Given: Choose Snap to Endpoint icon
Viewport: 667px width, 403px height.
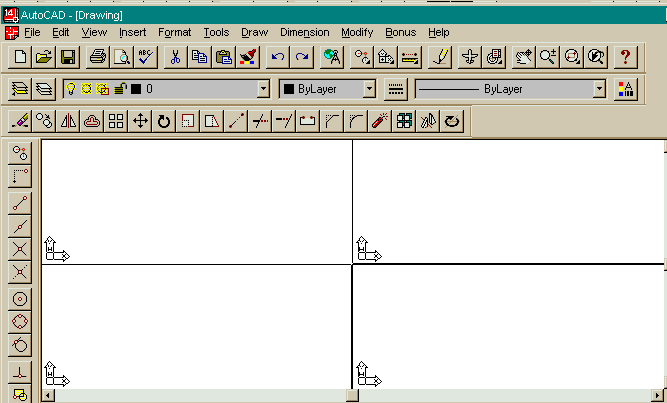Looking at the screenshot, I should 20,203.
